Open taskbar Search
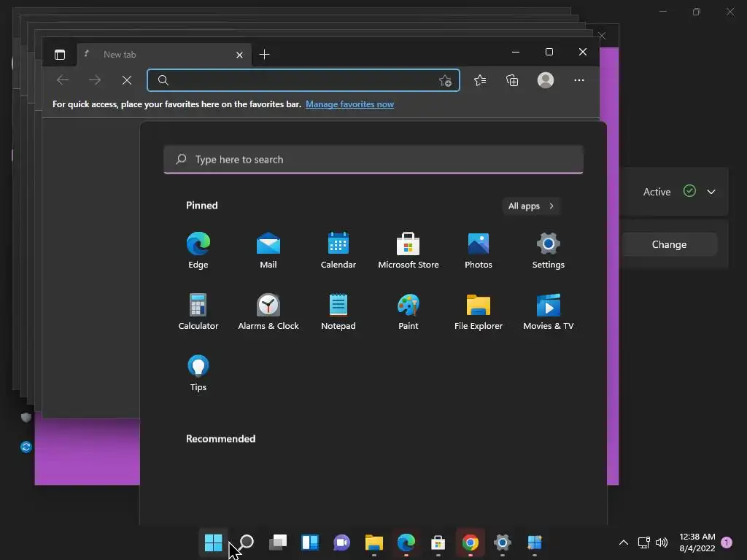The height and width of the screenshot is (560, 747). [247, 542]
